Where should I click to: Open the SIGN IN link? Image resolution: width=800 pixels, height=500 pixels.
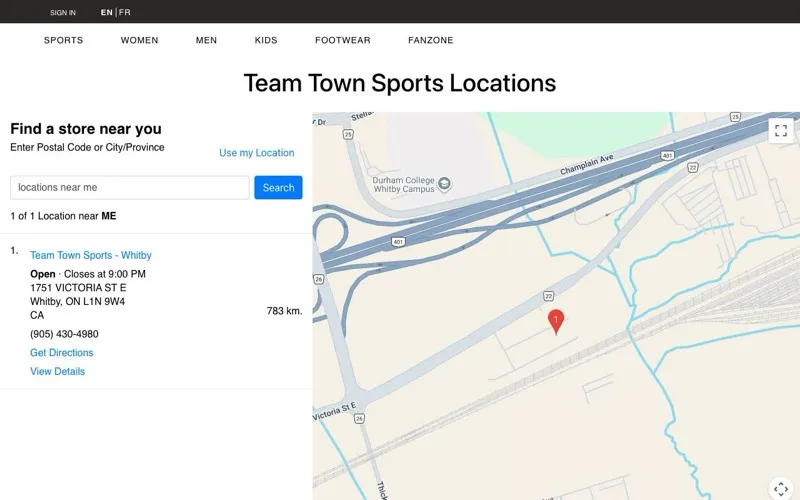point(63,13)
